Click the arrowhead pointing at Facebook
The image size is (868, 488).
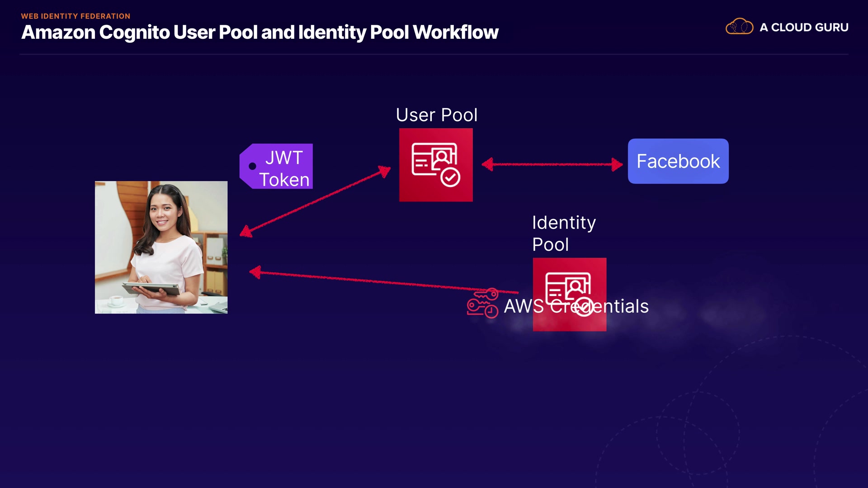click(x=617, y=164)
